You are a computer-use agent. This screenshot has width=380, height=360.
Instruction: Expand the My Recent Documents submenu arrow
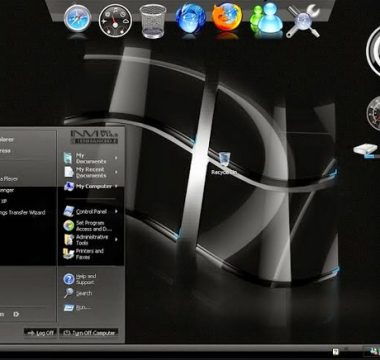[116, 172]
